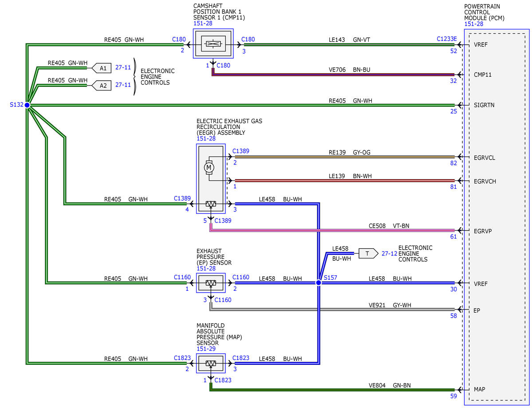Open the 27-11 link beside A1

click(123, 67)
